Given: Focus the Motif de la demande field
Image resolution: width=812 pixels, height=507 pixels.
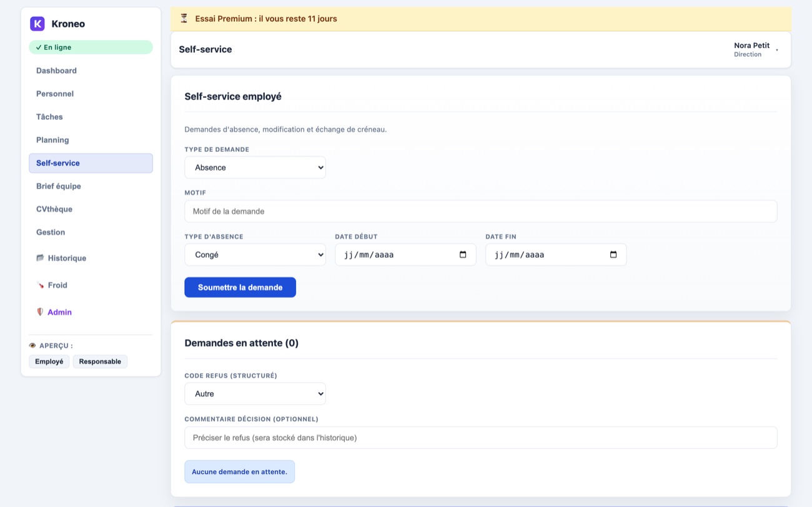Looking at the screenshot, I should point(480,211).
